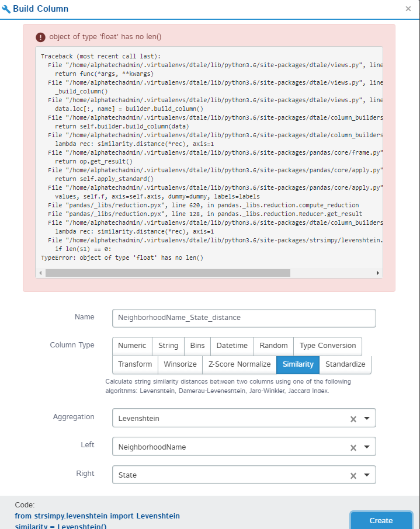Click 'values, self.f, axis=self.axis' traceback line
The image size is (420, 529).
click(x=157, y=196)
